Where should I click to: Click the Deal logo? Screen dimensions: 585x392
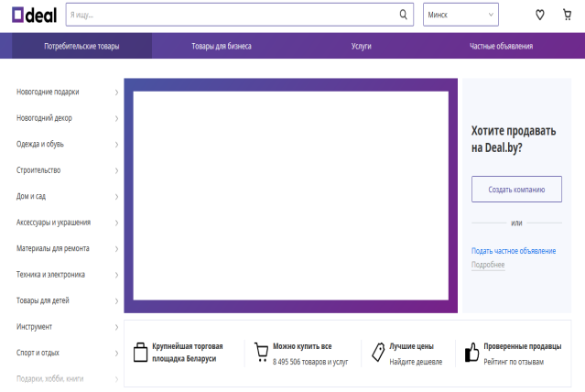34,15
